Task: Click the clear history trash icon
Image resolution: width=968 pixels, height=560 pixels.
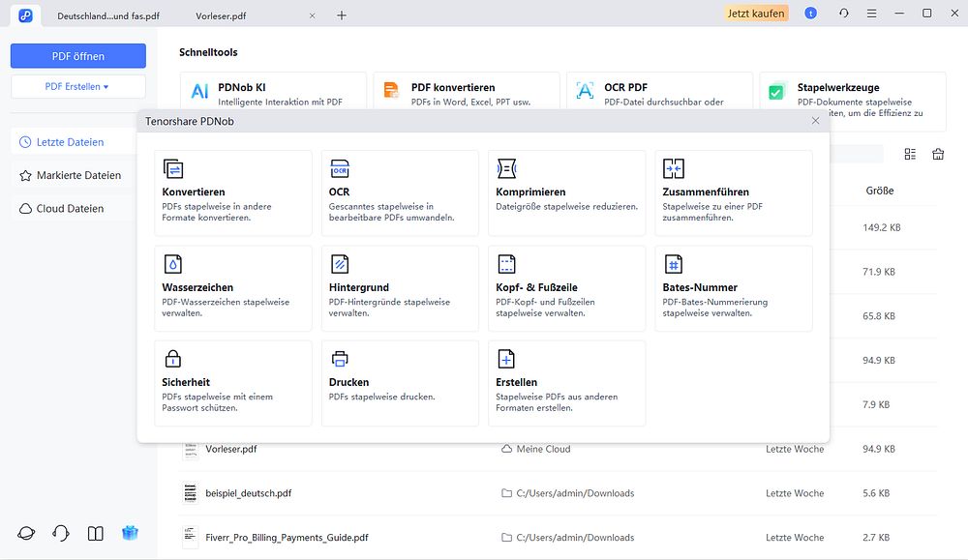Action: coord(938,154)
